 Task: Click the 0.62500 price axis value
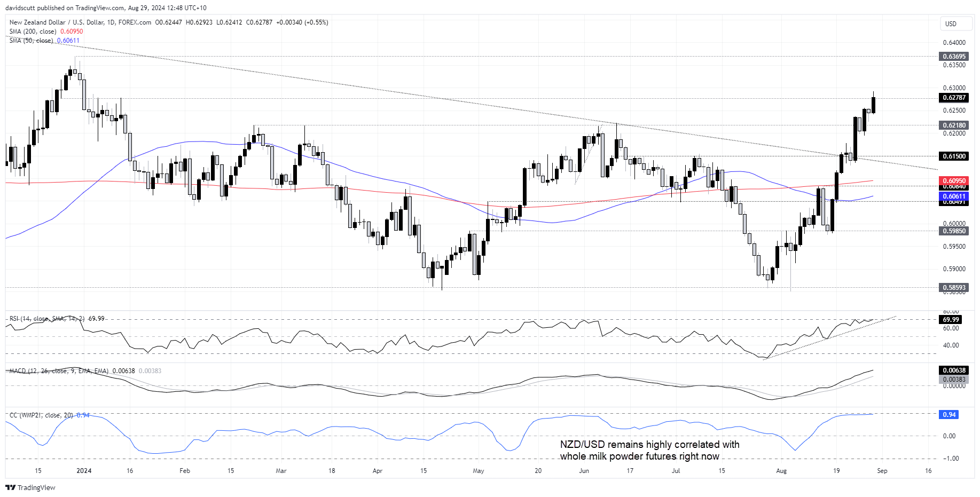pyautogui.click(x=954, y=111)
